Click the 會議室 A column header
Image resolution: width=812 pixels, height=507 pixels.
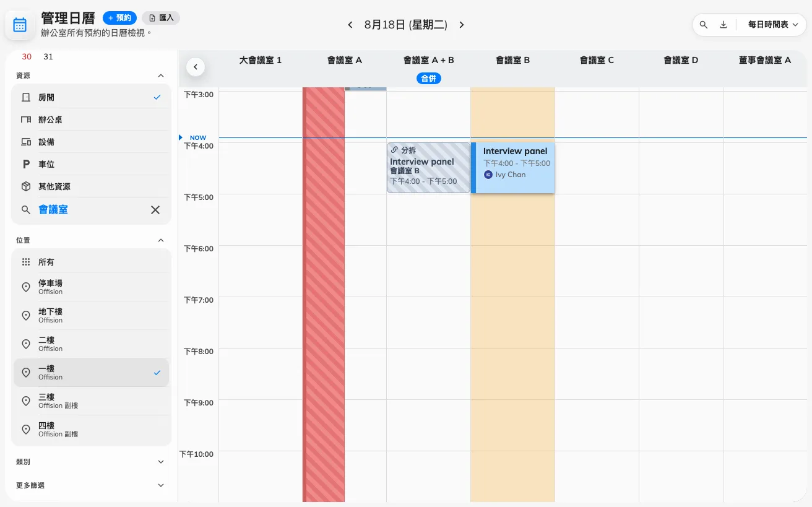tap(345, 60)
